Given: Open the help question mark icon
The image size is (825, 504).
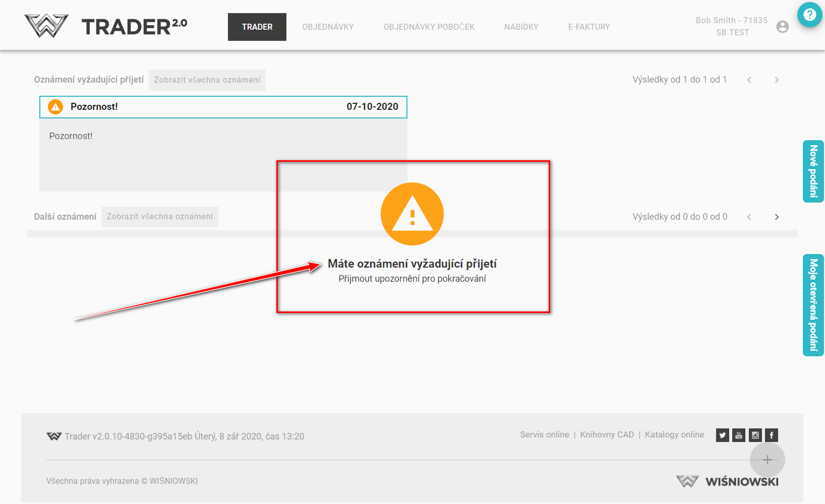Looking at the screenshot, I should point(809,15).
